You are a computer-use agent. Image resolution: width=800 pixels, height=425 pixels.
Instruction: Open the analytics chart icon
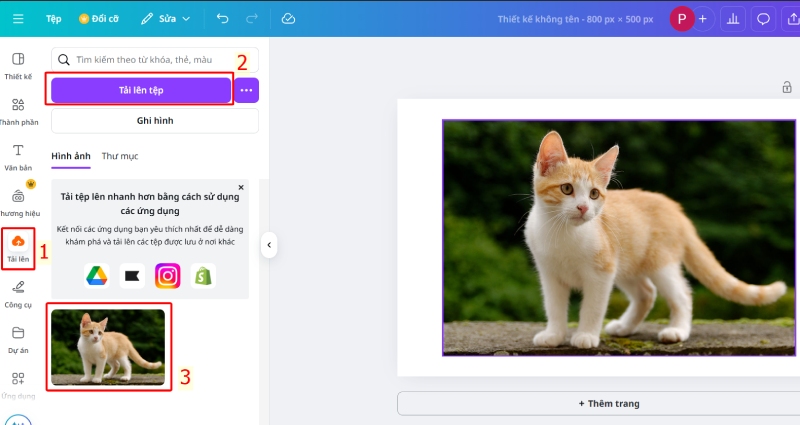(733, 19)
